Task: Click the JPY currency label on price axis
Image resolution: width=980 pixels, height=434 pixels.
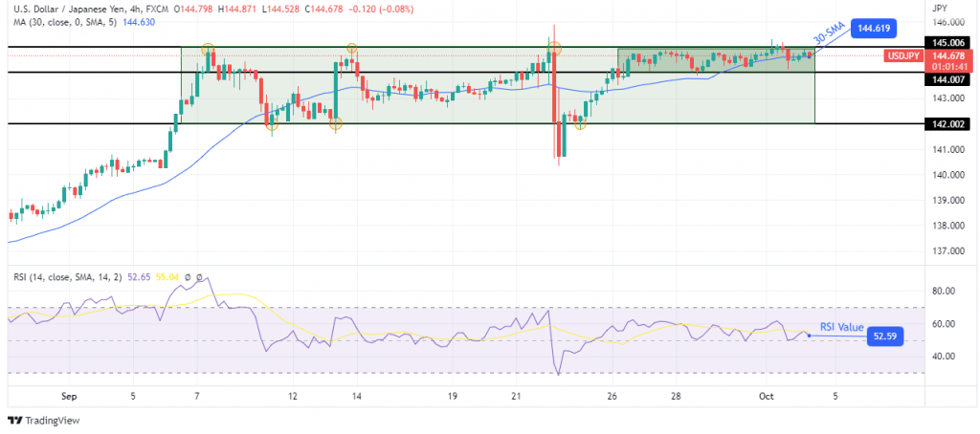Action: (940, 9)
